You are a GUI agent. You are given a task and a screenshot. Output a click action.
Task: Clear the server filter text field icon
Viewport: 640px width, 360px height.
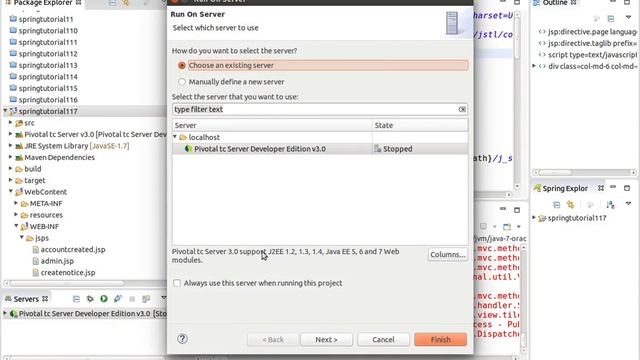pyautogui.click(x=462, y=109)
